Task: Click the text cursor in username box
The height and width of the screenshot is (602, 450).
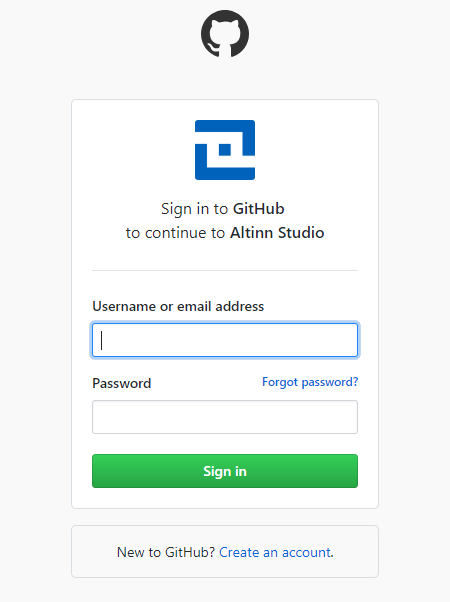Action: [x=101, y=340]
